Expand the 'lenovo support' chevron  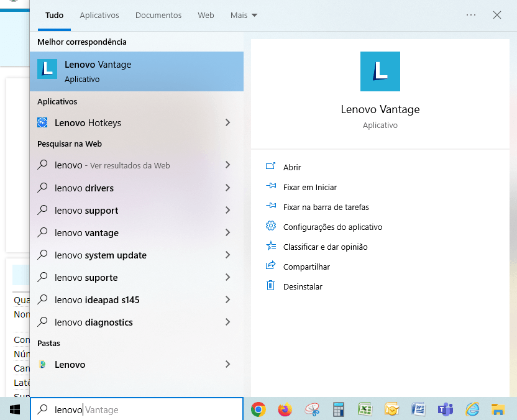click(x=227, y=210)
